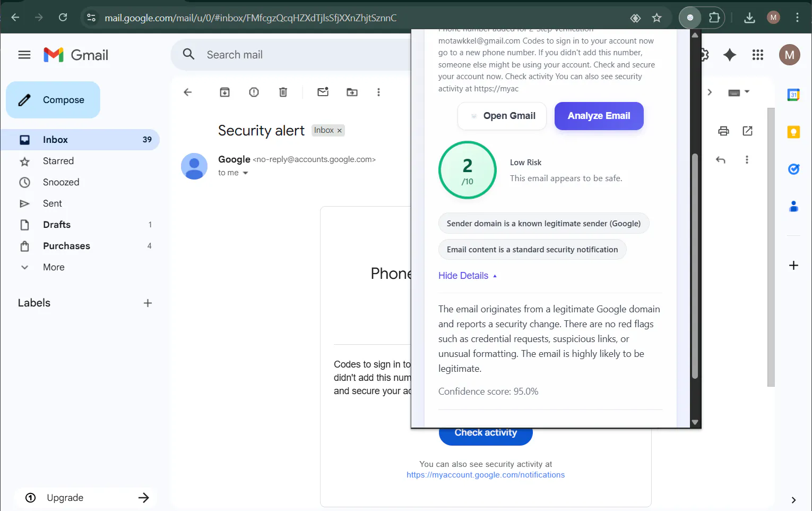
Task: Open Google Tasks side panel
Action: 794,169
